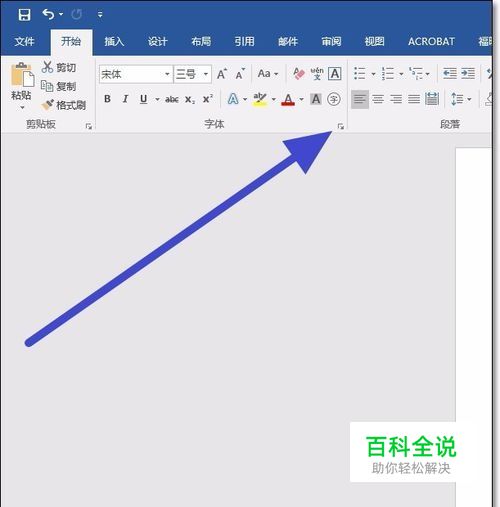Open the Text Effects dropdown arrow
The width and height of the screenshot is (500, 507).
[245, 99]
